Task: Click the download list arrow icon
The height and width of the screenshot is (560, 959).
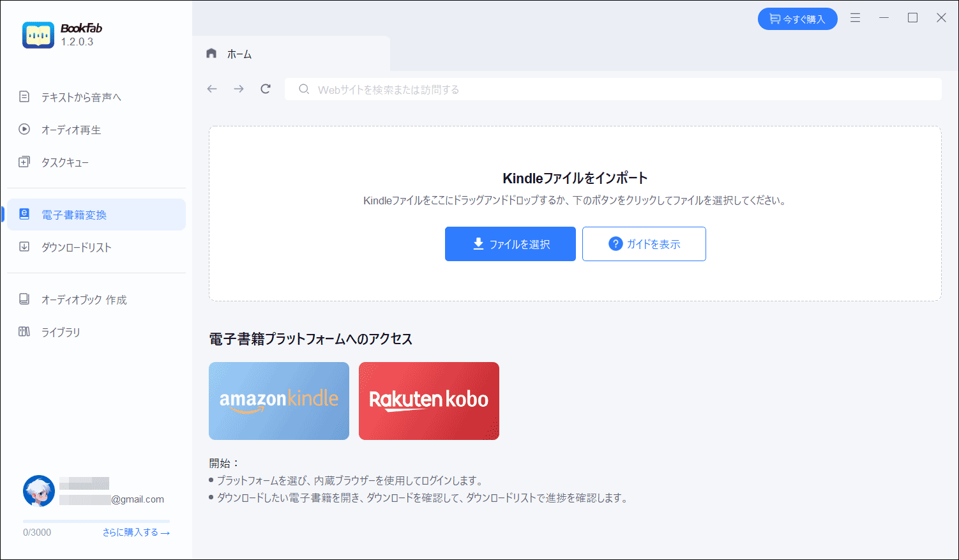Action: pyautogui.click(x=24, y=246)
